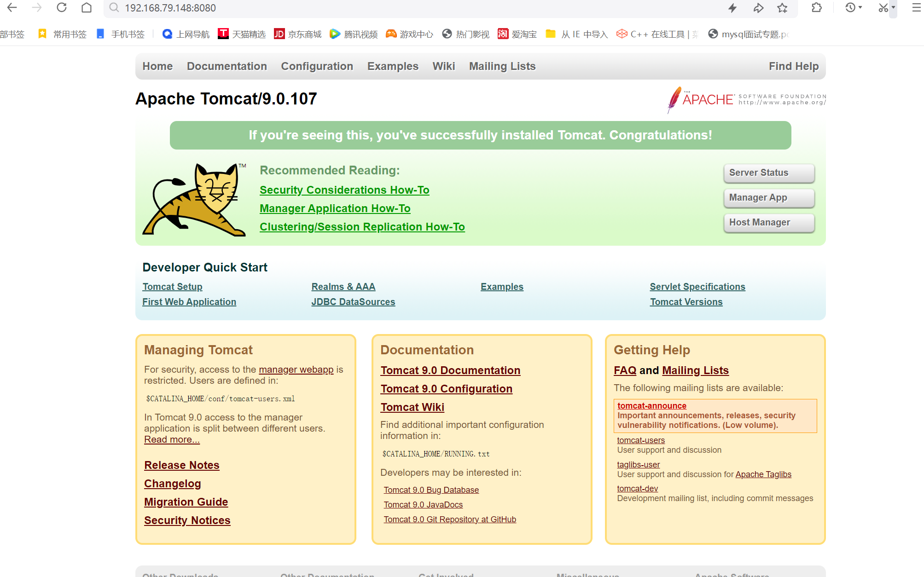Select Wiki in the Tomcat nav bar
Viewport: 924px width, 577px height.
click(444, 66)
